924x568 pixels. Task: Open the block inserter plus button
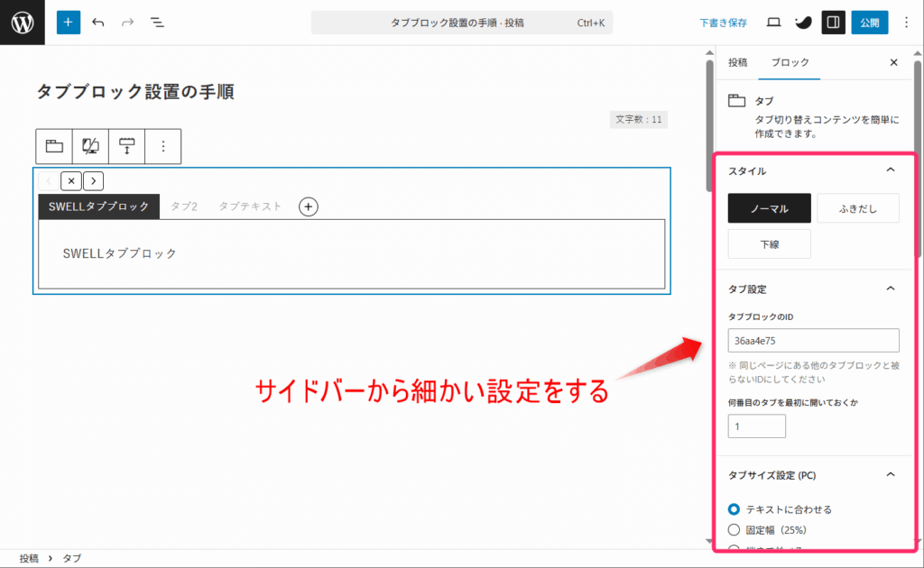tap(69, 23)
